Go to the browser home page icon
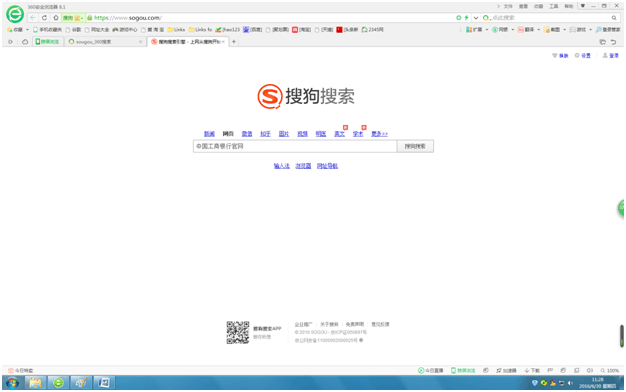Viewport: 626px width, 392px height. [x=56, y=18]
